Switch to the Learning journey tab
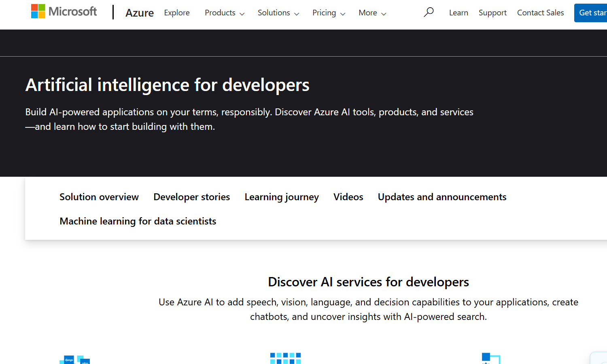The width and height of the screenshot is (607, 364). pos(282,197)
